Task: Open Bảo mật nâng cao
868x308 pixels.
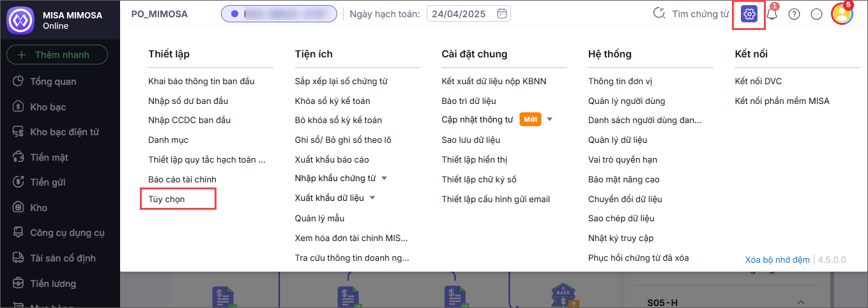Action: 623,179
